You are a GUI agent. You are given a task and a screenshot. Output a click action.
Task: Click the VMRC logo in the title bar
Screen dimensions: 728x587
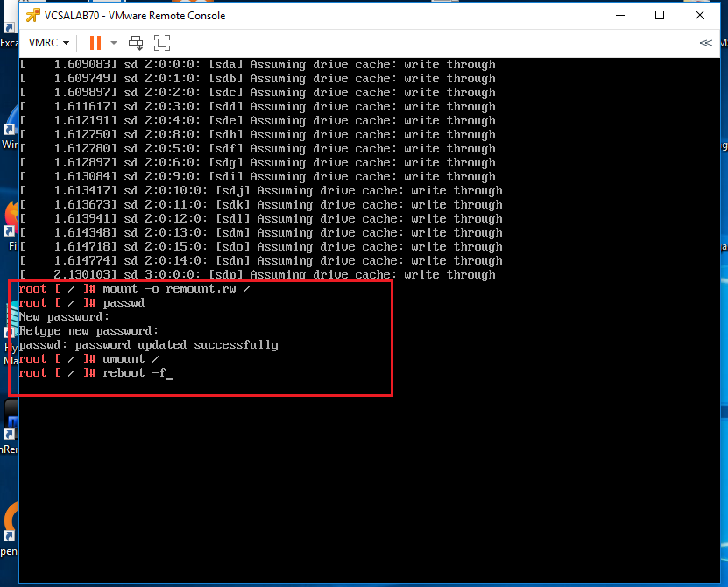[34, 15]
